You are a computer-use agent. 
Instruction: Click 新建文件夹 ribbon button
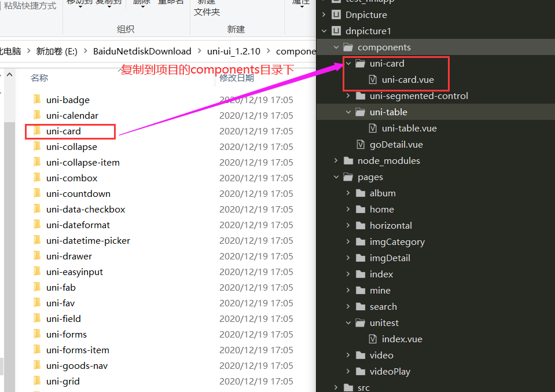point(207,8)
